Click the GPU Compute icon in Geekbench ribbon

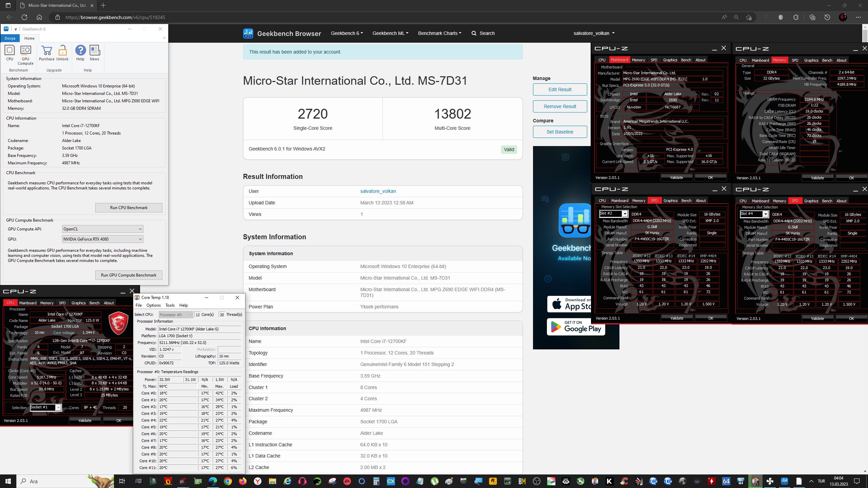(25, 55)
